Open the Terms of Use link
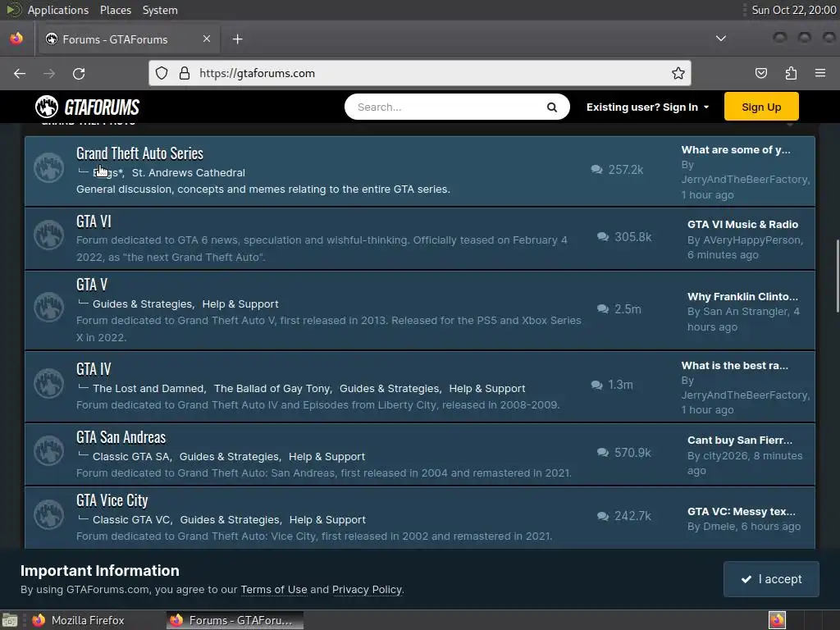The height and width of the screenshot is (630, 840). point(274,589)
